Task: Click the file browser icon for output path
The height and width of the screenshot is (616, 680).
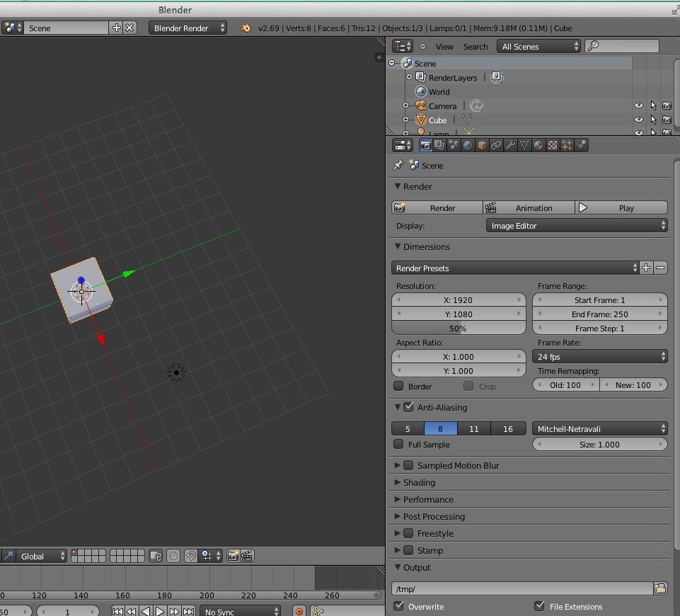Action: tap(660, 588)
